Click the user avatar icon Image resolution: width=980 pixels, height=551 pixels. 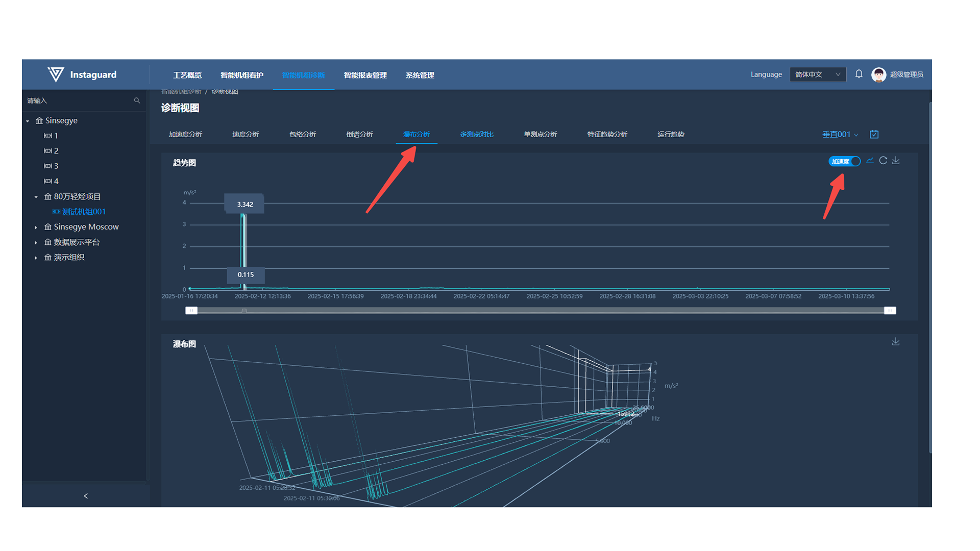coord(878,74)
